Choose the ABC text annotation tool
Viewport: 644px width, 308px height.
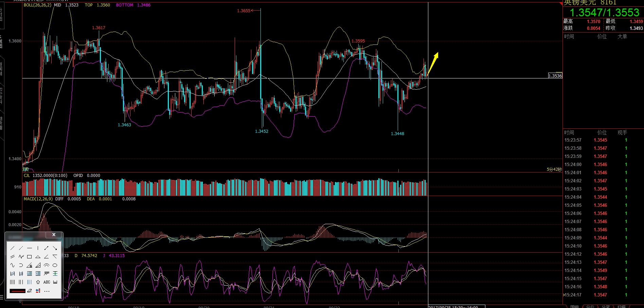point(47,282)
